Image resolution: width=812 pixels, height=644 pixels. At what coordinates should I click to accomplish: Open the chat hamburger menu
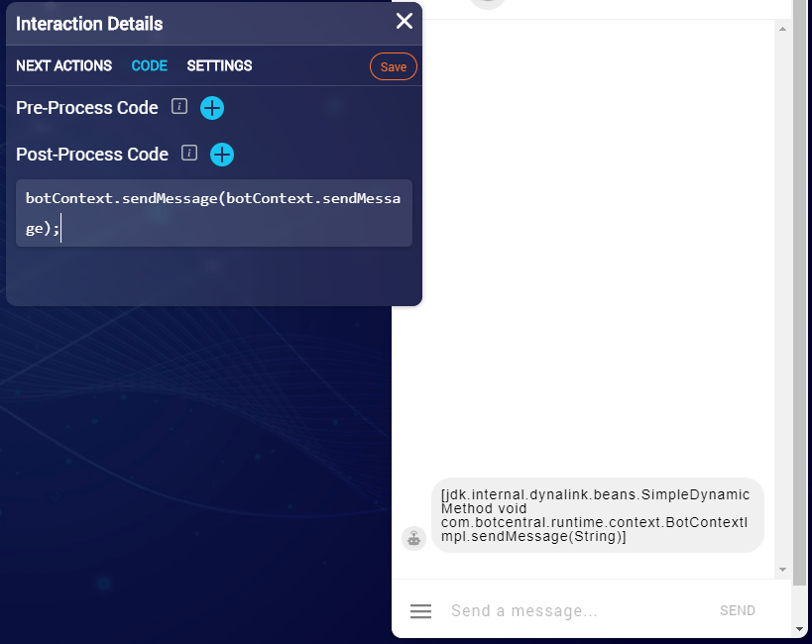coord(420,611)
